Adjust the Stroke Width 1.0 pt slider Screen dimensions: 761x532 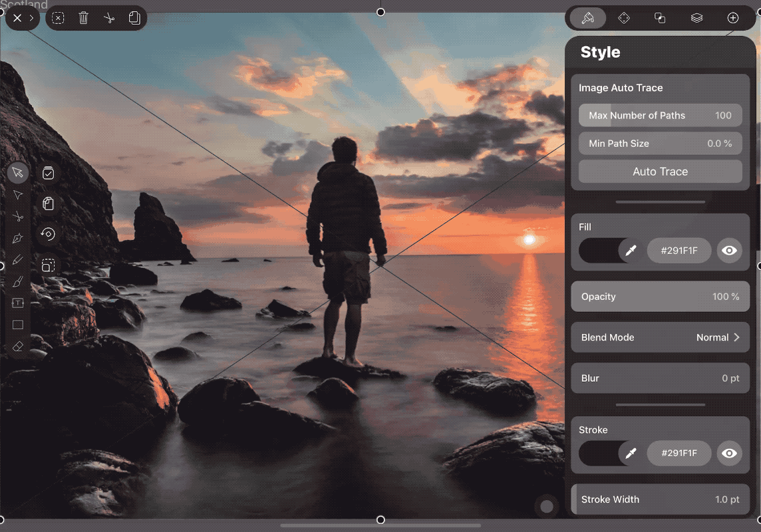tap(660, 499)
